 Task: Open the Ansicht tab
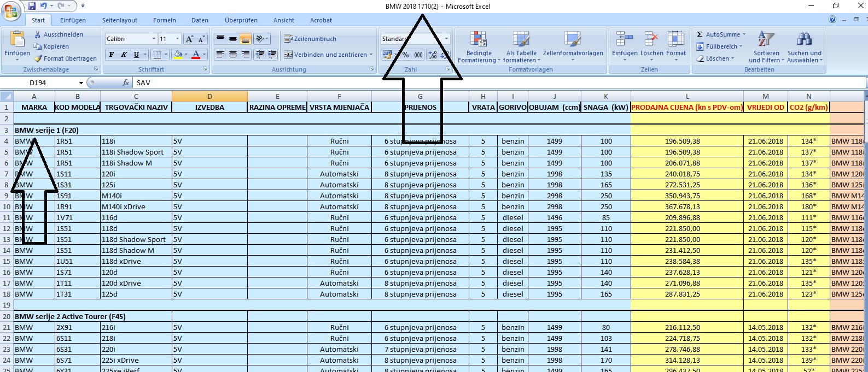(284, 20)
